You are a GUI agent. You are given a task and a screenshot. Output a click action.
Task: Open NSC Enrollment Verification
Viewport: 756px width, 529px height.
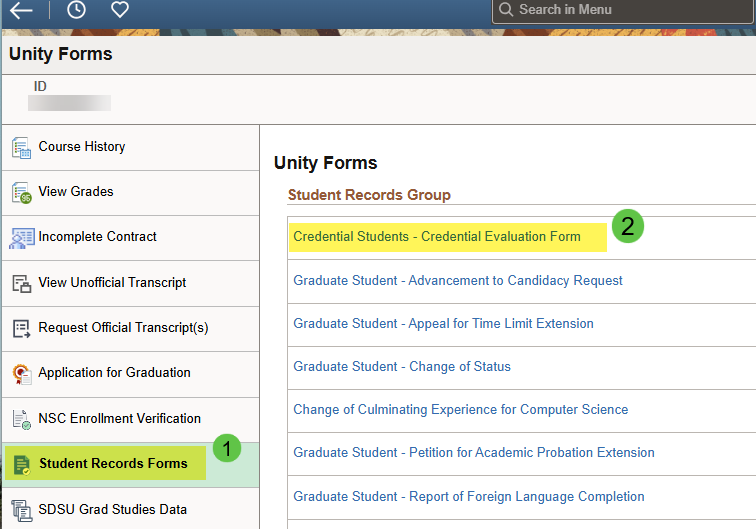(x=130, y=420)
